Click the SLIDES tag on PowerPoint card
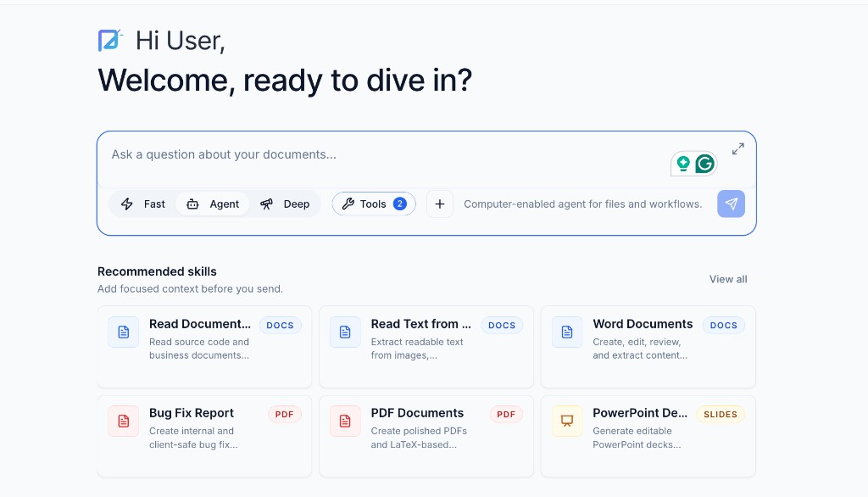868x497 pixels. (x=721, y=415)
